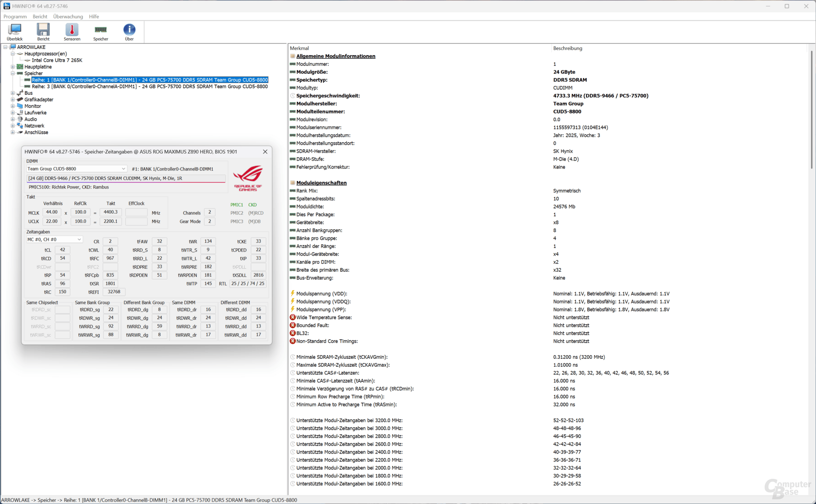This screenshot has height=504, width=816.
Task: Click the RTL value 25 / 25 / 74 / 25
Action: point(248,283)
